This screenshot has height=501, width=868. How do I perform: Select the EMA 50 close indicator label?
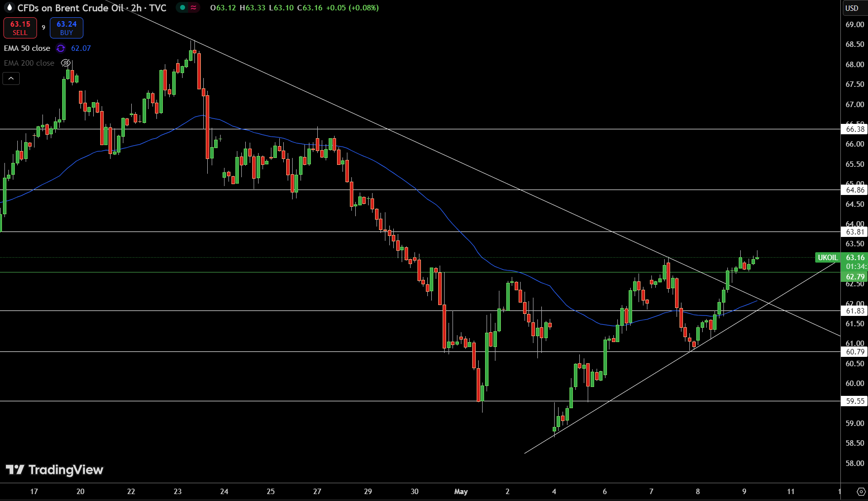tap(27, 48)
